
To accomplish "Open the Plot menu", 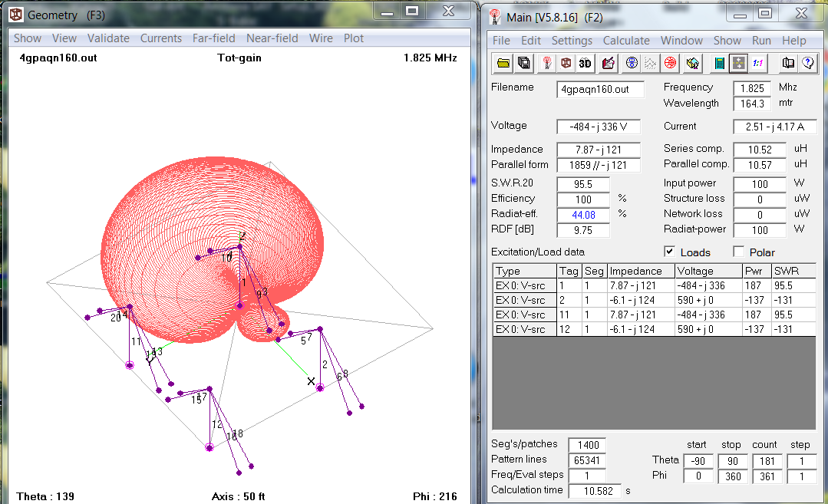I will [354, 38].
